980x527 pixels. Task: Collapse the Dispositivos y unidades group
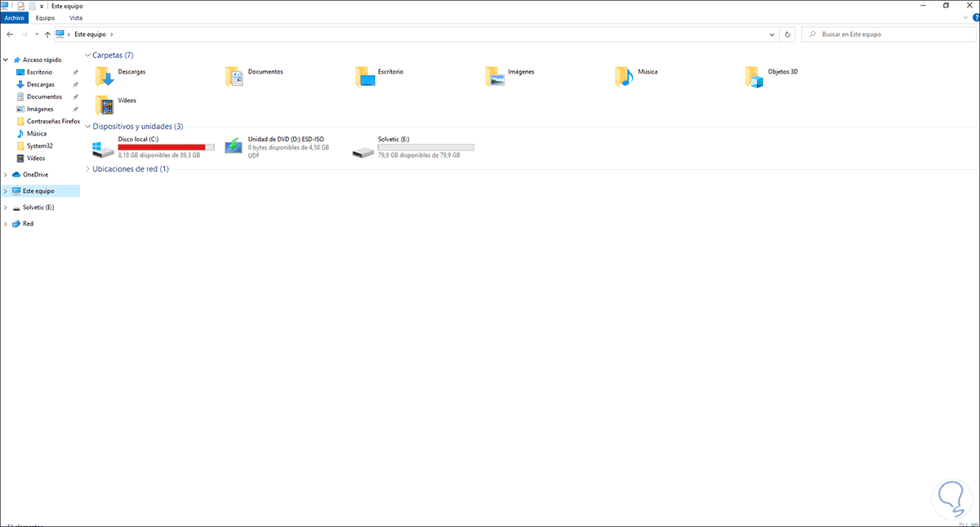pyautogui.click(x=88, y=126)
